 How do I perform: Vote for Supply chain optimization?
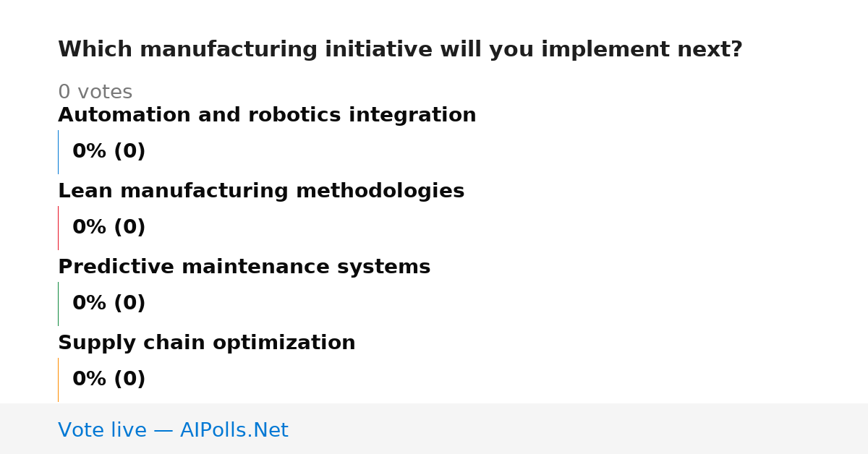[207, 343]
